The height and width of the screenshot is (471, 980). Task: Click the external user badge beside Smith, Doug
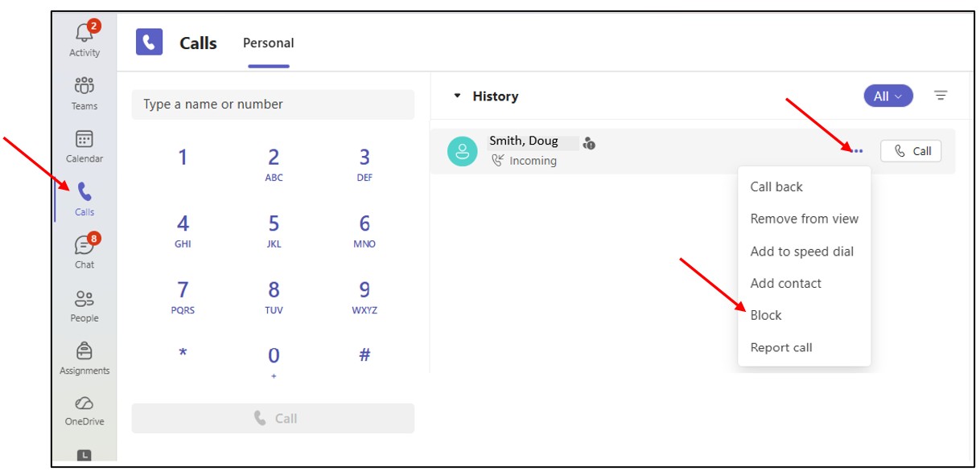pyautogui.click(x=589, y=143)
